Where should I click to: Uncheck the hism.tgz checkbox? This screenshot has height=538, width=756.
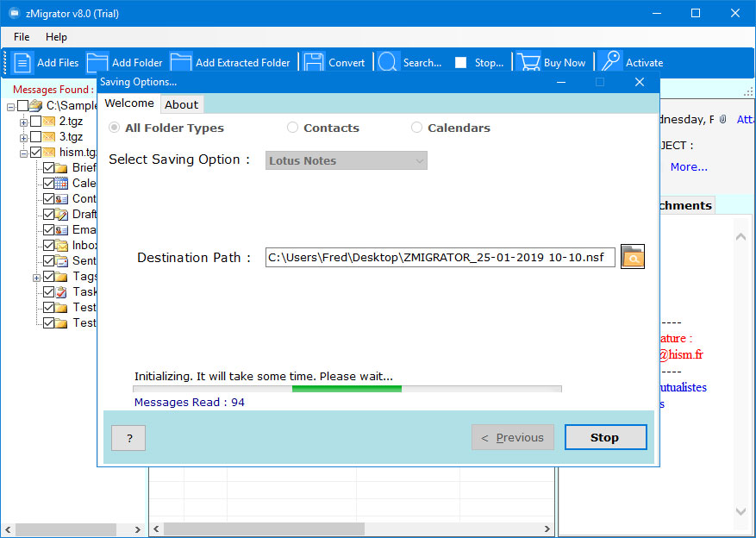pyautogui.click(x=35, y=153)
